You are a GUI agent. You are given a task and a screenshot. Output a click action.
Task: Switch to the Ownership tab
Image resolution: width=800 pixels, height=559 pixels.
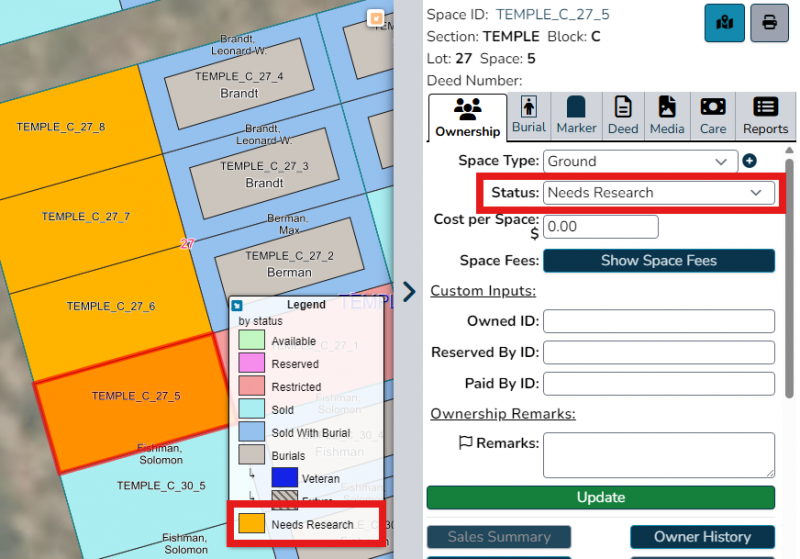coord(467,117)
